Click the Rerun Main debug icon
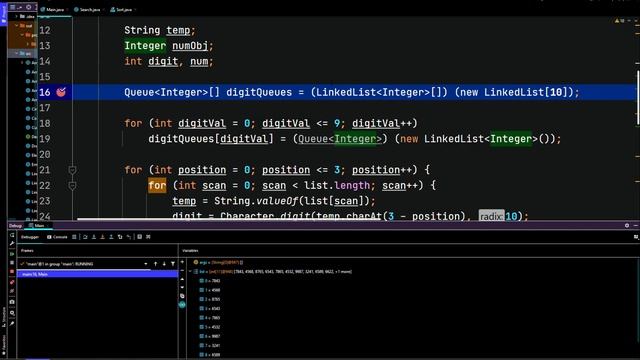Image resolution: width=640 pixels, height=360 pixels. click(x=12, y=235)
